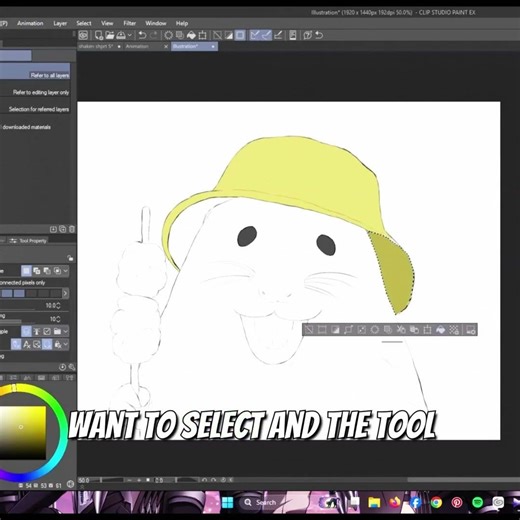Toggle Snap to Grid icon in command bar

click(x=278, y=35)
